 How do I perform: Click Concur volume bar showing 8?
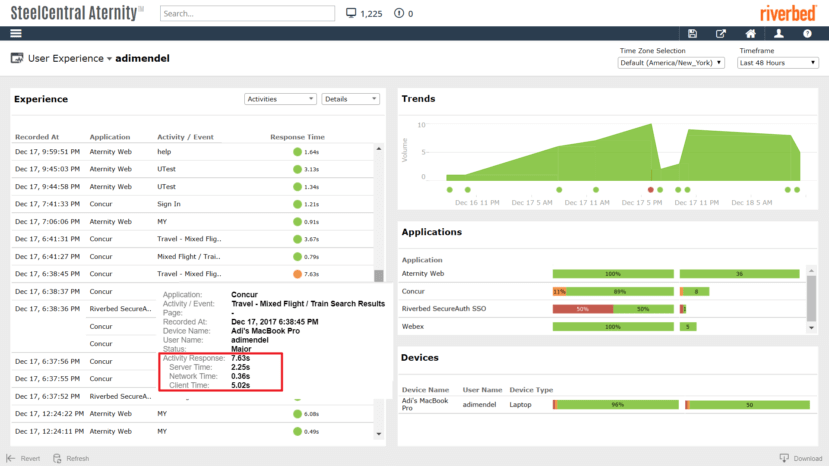(x=695, y=291)
